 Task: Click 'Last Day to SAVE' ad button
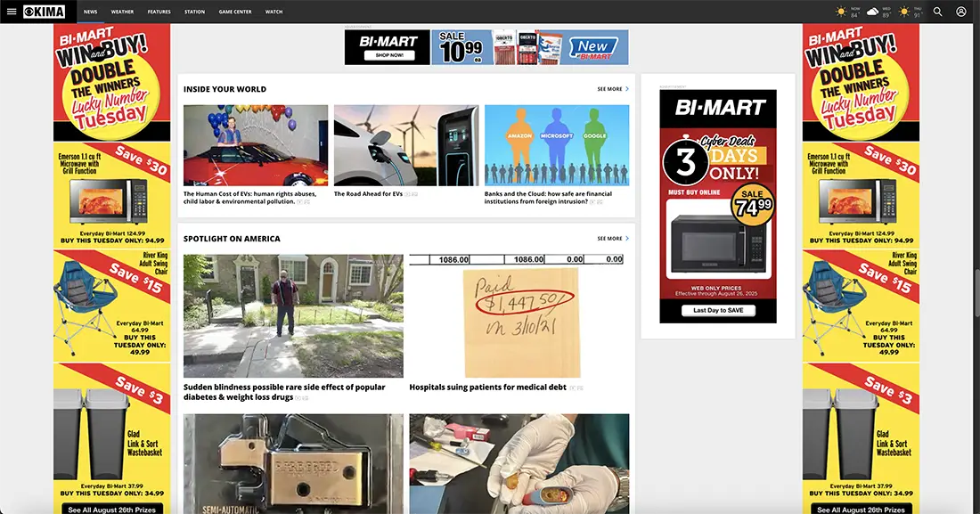[x=718, y=310]
